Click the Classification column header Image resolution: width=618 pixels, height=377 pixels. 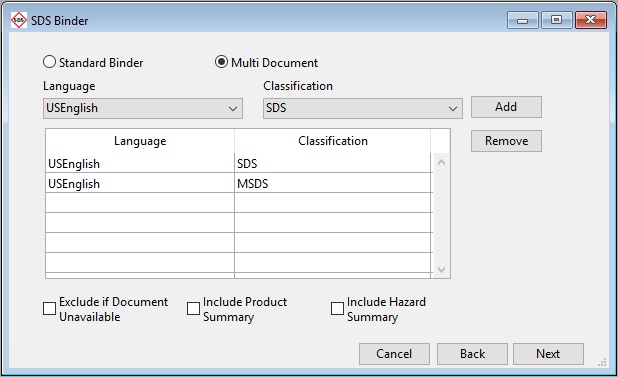click(333, 141)
